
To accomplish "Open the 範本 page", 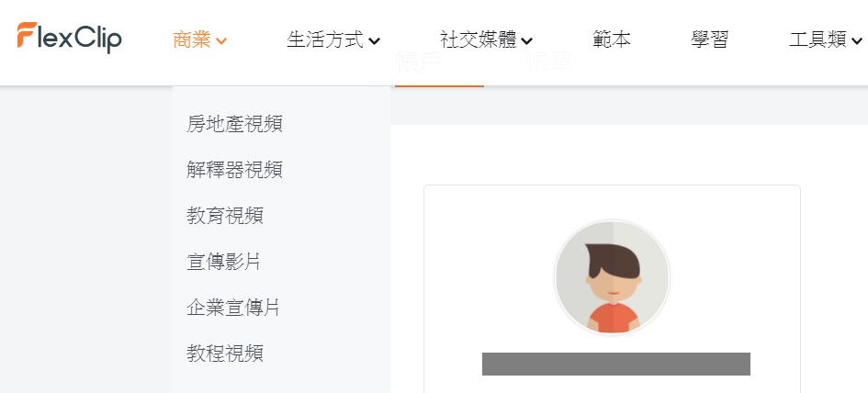I will pos(611,39).
